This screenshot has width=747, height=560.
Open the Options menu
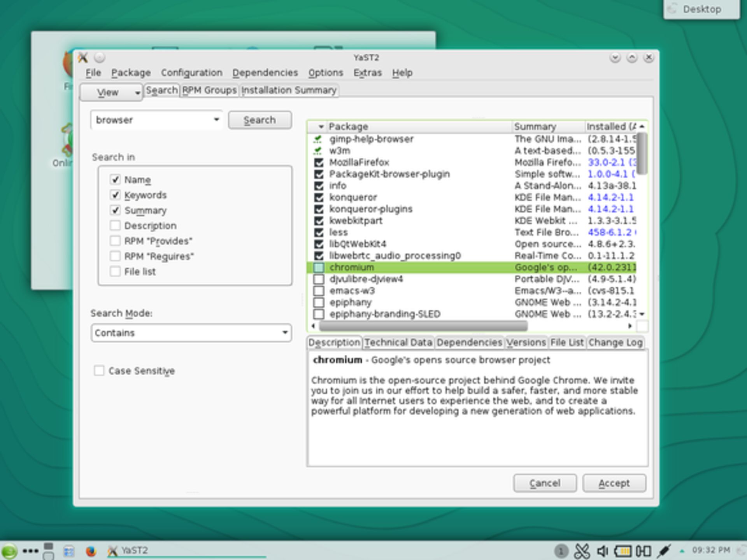326,73
